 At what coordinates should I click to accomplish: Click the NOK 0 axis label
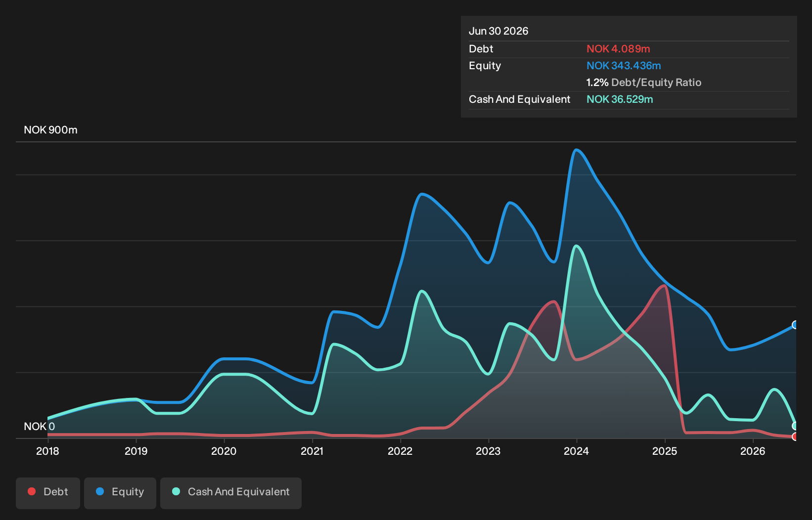pyautogui.click(x=40, y=426)
